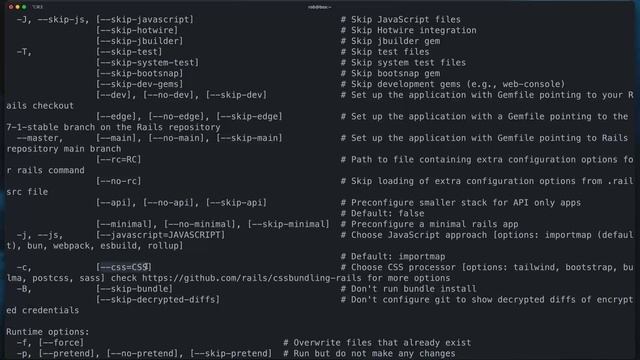Click the --skip-jbuilder option text
640x360 pixels.
click(140, 41)
